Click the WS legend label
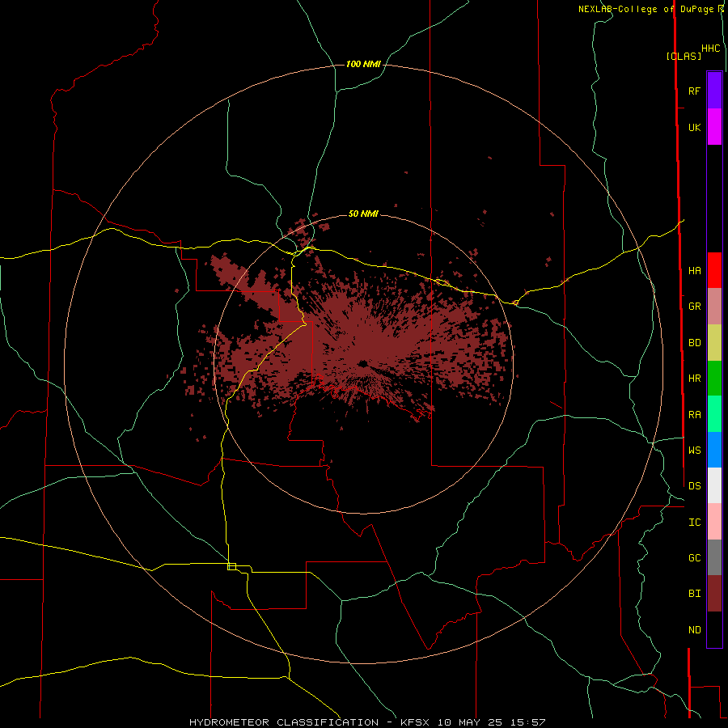Viewport: 728px width, 728px height. point(694,450)
